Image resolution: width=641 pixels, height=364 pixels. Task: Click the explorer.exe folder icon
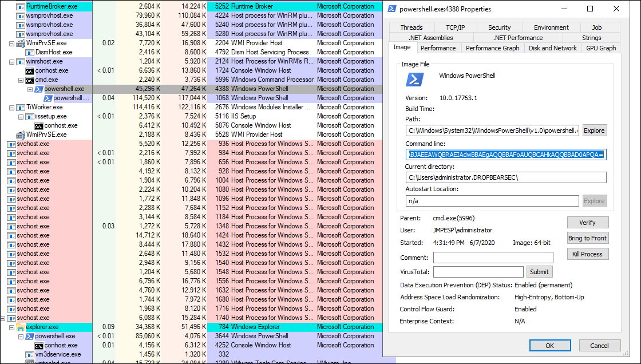[21, 327]
